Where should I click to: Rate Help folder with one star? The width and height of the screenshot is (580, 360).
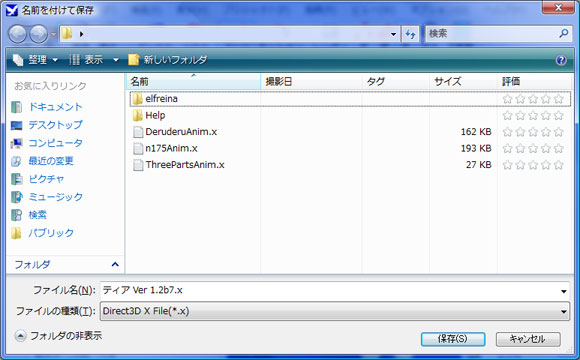[x=508, y=115]
